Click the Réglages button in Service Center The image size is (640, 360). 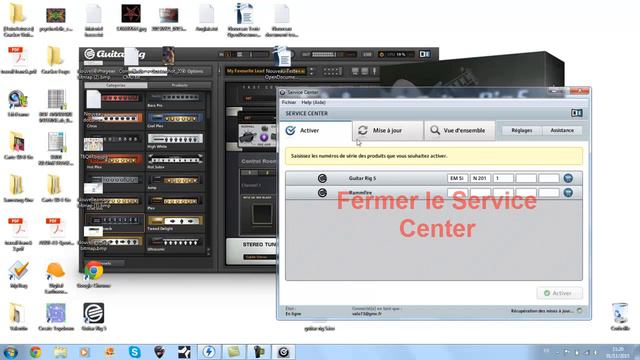(x=522, y=130)
